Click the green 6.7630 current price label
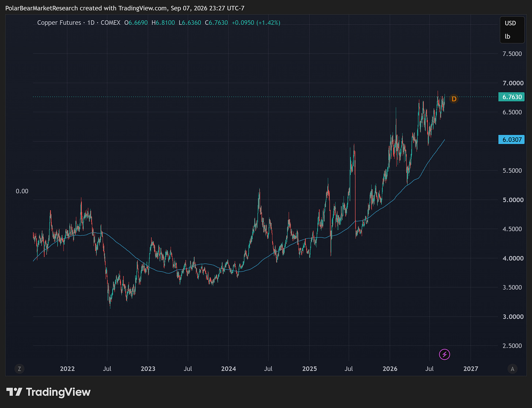Viewport: 532px width, 408px height. tap(512, 97)
